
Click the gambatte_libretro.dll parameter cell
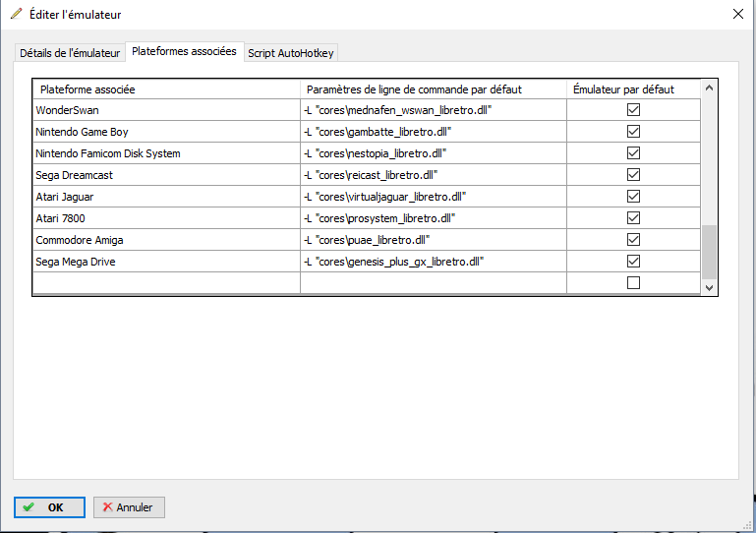(434, 132)
